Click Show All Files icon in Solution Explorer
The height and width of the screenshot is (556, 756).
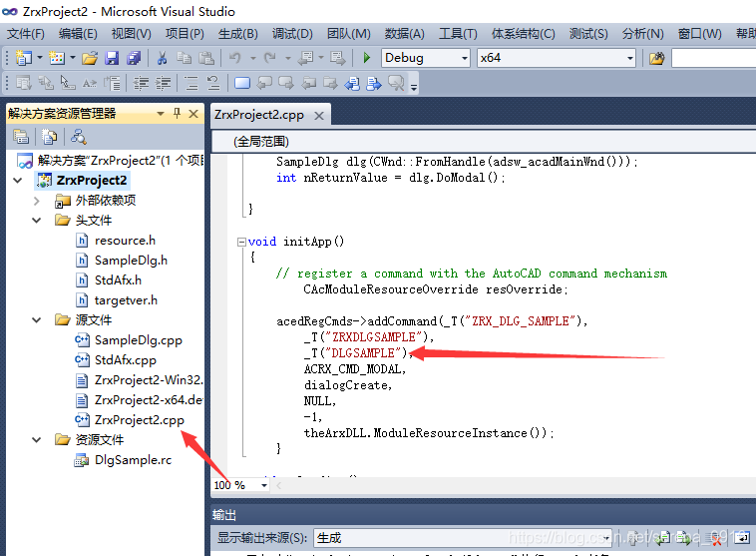[x=49, y=137]
